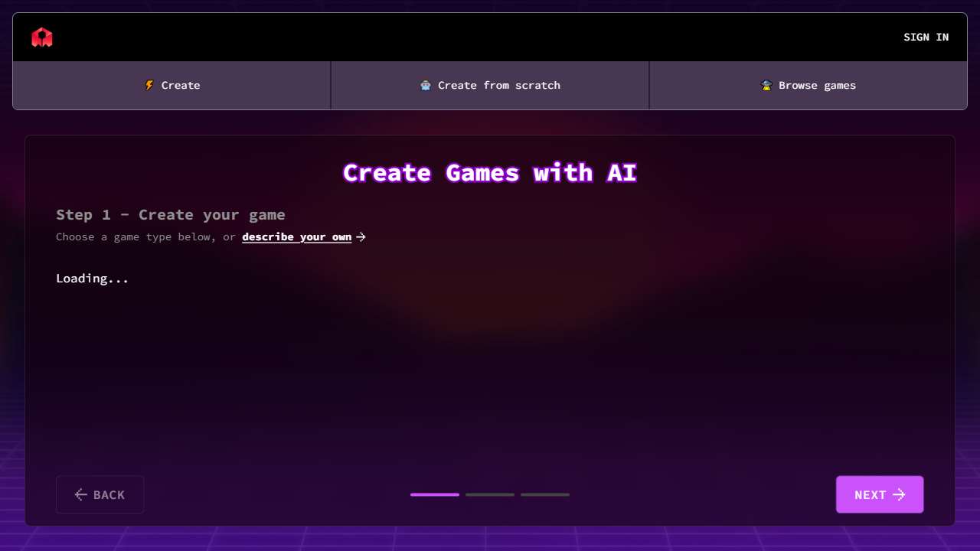Image resolution: width=980 pixels, height=551 pixels.
Task: Click the arrow icon after describe your own
Action: [x=361, y=237]
